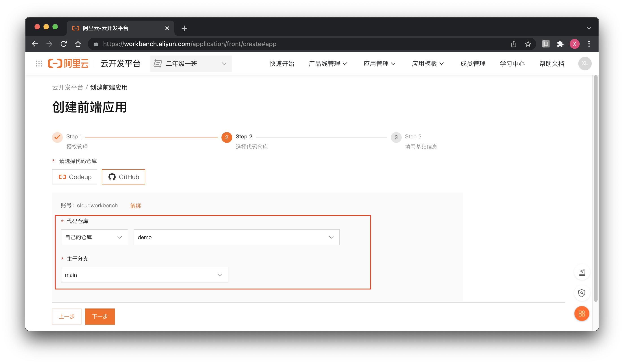
Task: Open the demo repository dropdown
Action: click(x=236, y=237)
